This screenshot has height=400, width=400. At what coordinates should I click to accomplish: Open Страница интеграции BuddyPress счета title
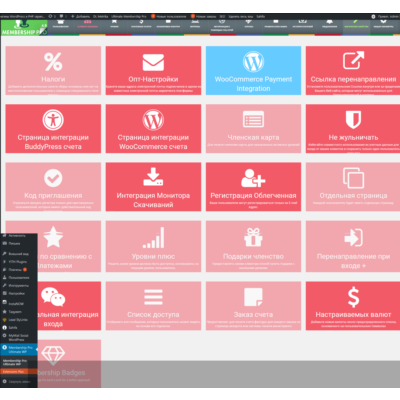click(53, 142)
